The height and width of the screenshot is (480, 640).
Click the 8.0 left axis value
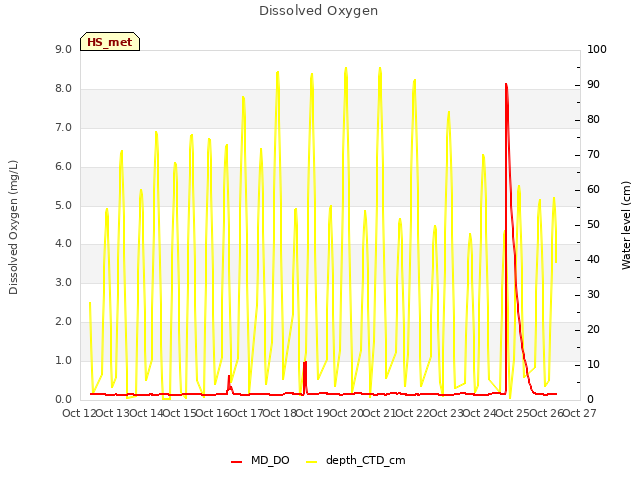tap(63, 89)
